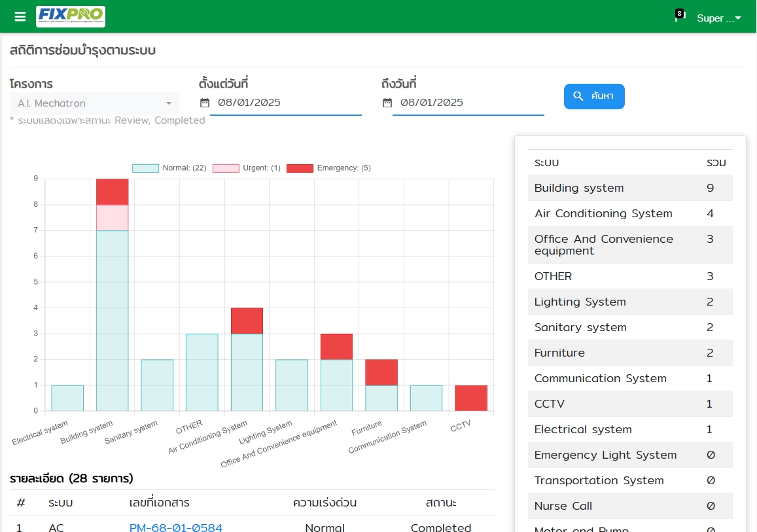
Task: Click the Electrical system chart bar
Action: click(67, 398)
